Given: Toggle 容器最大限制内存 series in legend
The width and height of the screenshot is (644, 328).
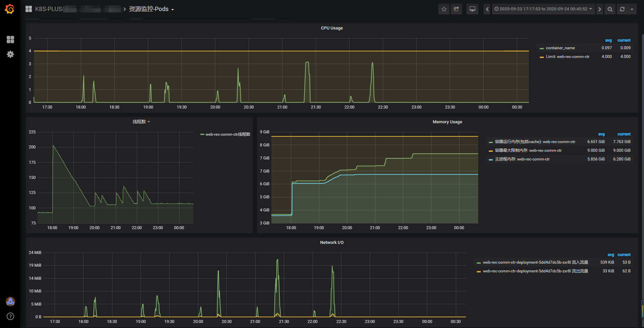Looking at the screenshot, I should (x=528, y=150).
